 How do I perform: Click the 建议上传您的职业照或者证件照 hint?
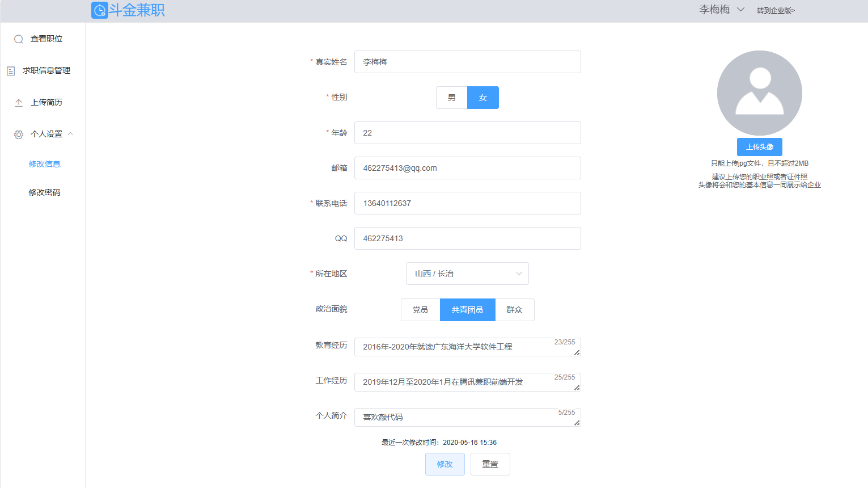point(760,177)
